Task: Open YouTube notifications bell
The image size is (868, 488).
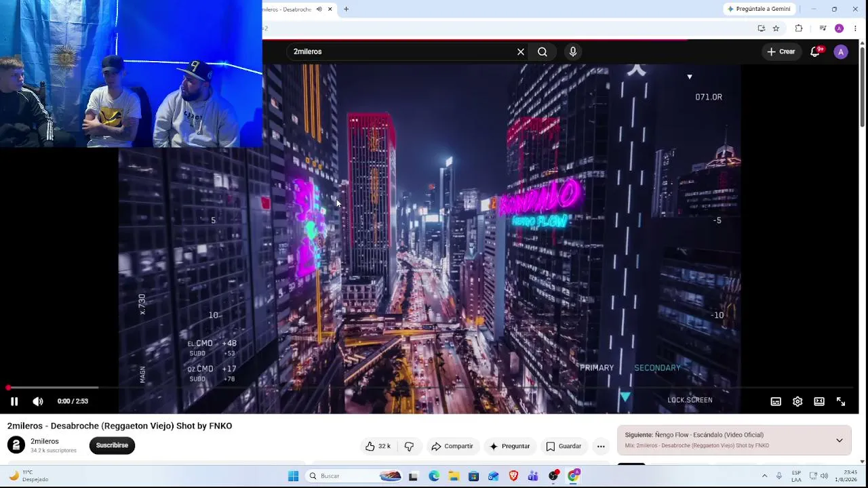Action: (816, 52)
